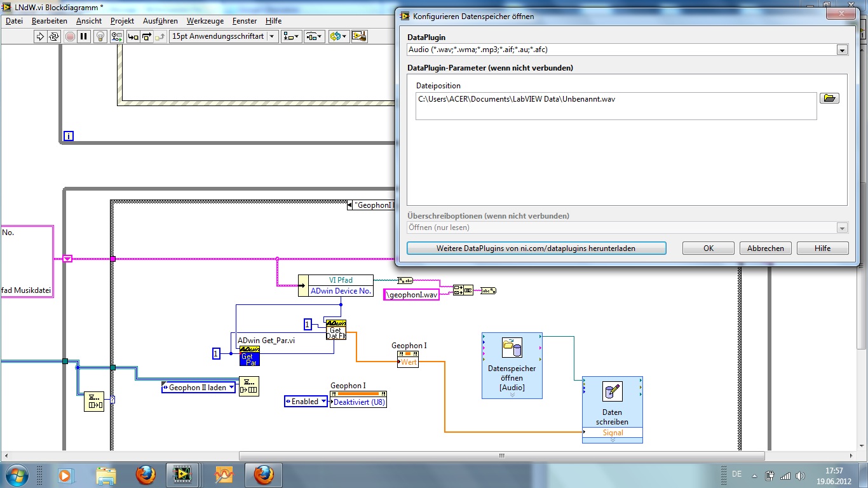Viewport: 868px width, 488px height.
Task: Click the \geophonI.wav string constant
Action: click(412, 295)
